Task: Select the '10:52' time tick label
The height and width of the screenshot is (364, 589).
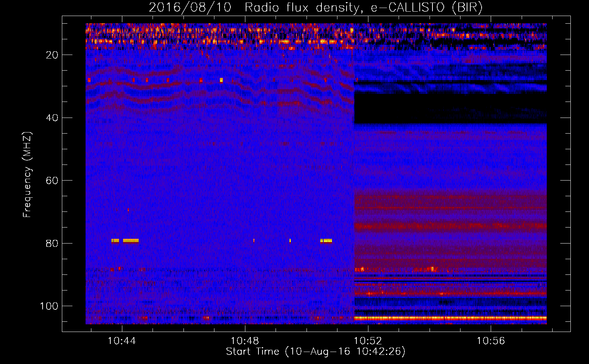Action: [368, 341]
